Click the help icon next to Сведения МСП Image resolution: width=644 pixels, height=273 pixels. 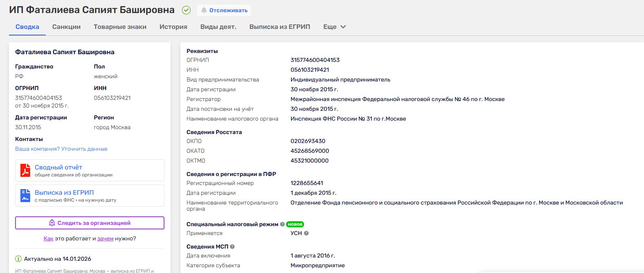[232, 247]
